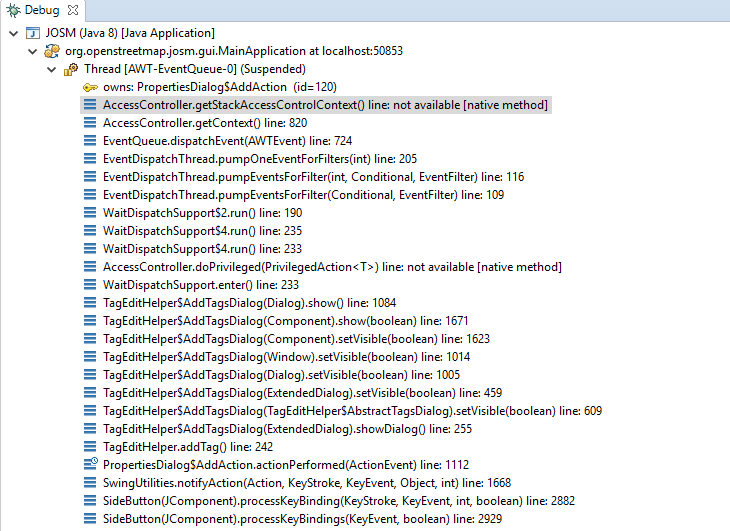The height and width of the screenshot is (531, 730).
Task: Click the suspended thread icon for AWT-EventQueue-0
Action: tap(71, 69)
